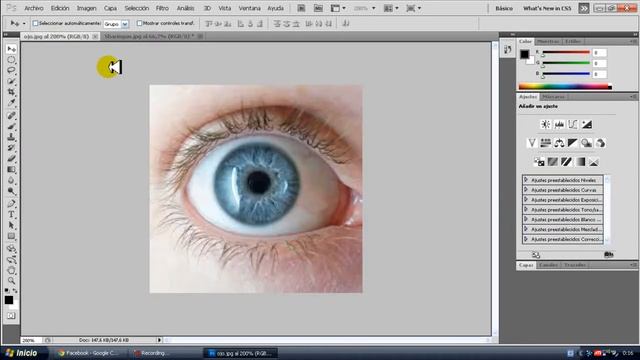Open the History panel icon in dock
Image resolution: width=640 pixels, height=360 pixels.
(x=507, y=50)
